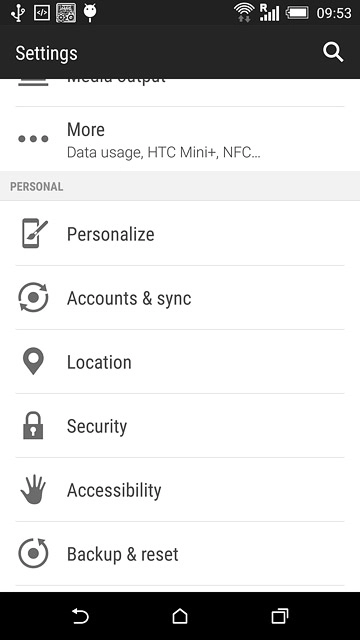
Task: Open recent apps from the navigation bar
Action: tap(280, 616)
